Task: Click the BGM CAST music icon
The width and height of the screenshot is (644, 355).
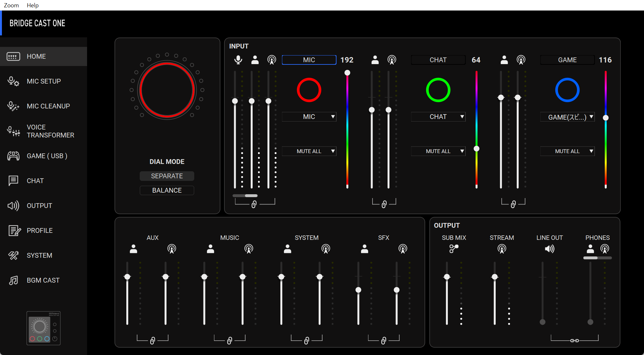Action: [x=13, y=280]
